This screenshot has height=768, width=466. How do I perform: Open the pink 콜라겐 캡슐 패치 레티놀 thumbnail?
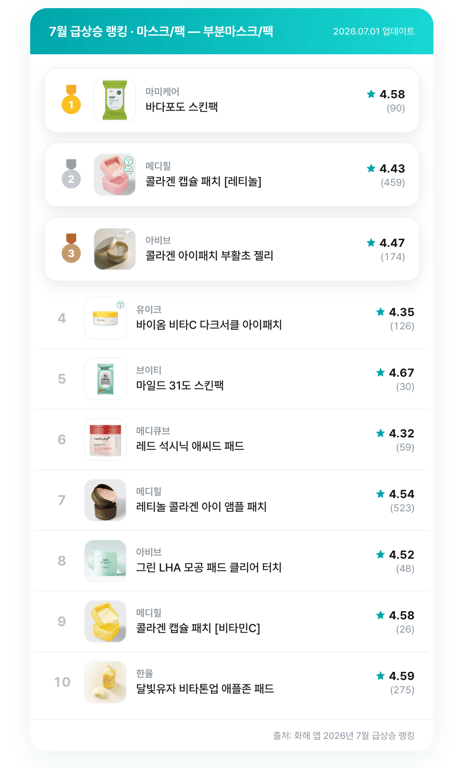coord(115,174)
